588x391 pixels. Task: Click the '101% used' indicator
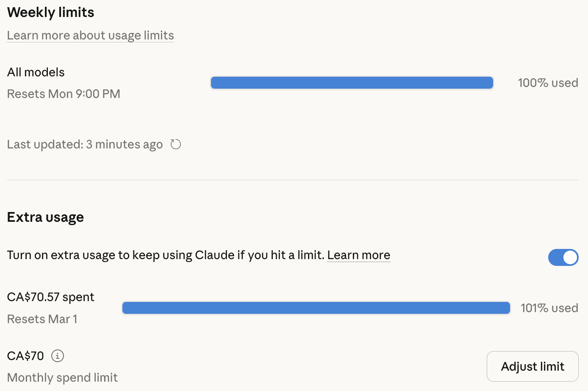549,308
